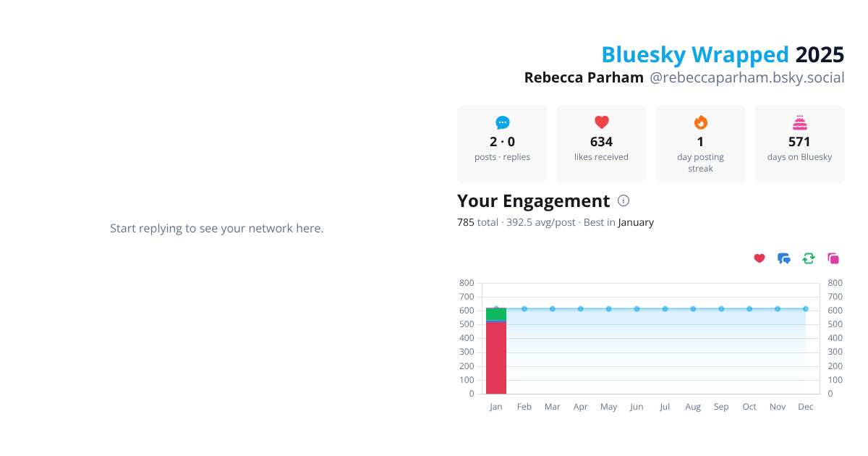Toggle the pink quotes legend icon
Screen dimensions: 868x456
pyautogui.click(x=833, y=258)
